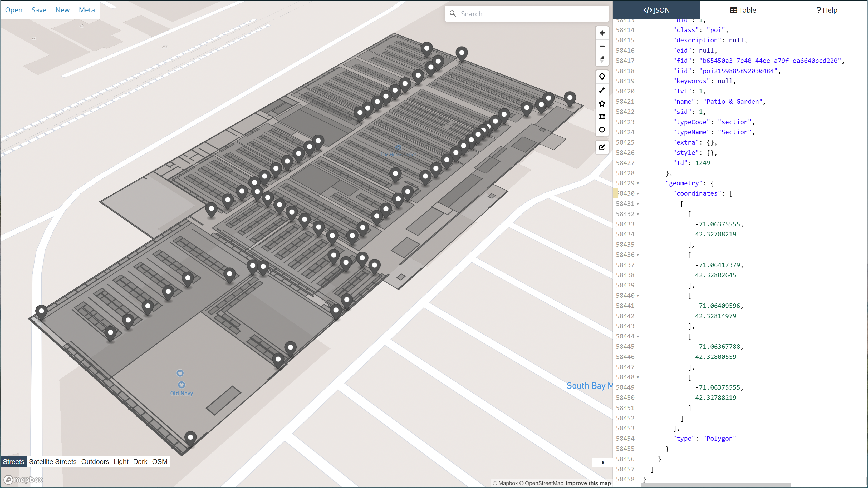Switch to OSM map style
This screenshot has height=488, width=868.
[159, 462]
